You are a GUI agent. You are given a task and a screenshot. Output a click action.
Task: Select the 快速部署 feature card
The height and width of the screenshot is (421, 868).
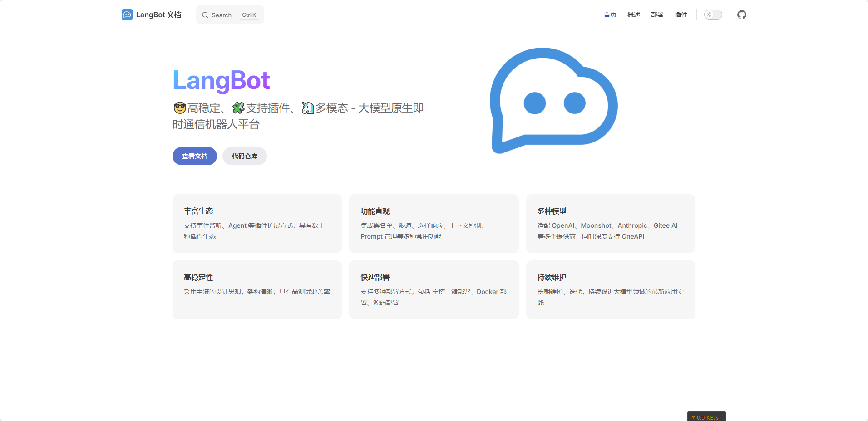(434, 290)
